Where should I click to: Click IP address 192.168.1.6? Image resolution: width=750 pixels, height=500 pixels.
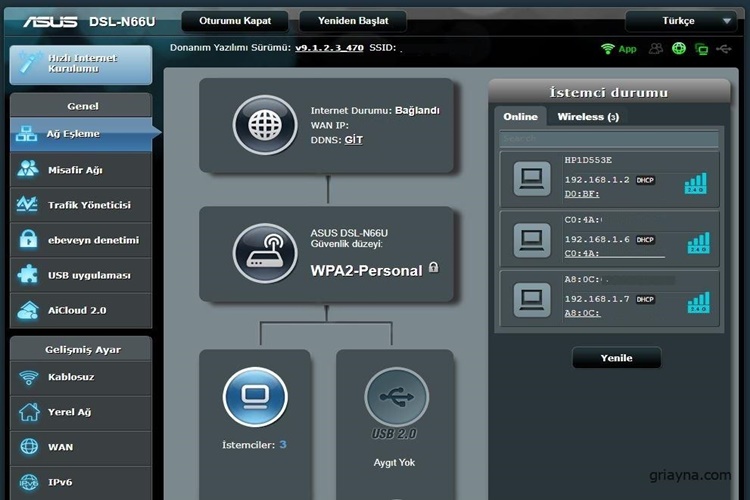point(597,239)
